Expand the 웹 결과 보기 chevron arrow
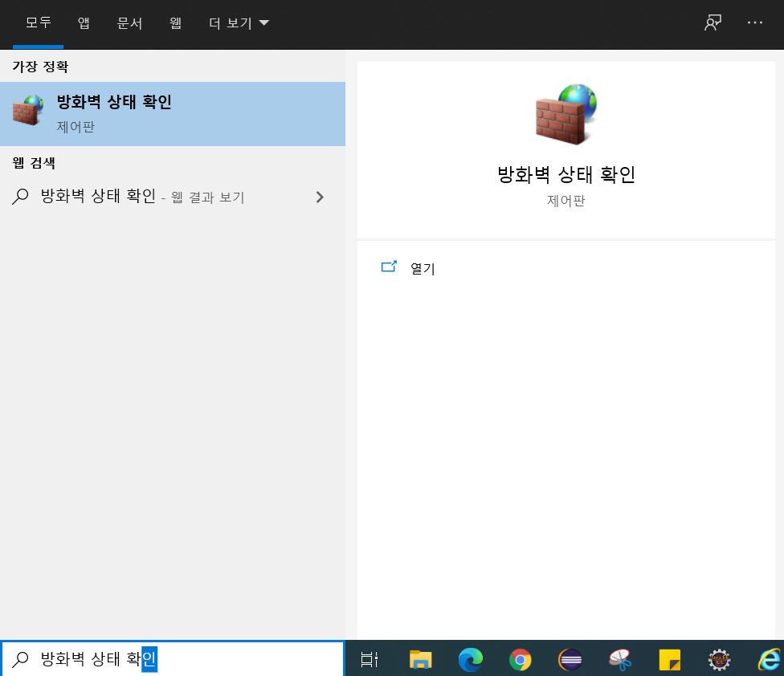This screenshot has width=784, height=676. (x=319, y=197)
